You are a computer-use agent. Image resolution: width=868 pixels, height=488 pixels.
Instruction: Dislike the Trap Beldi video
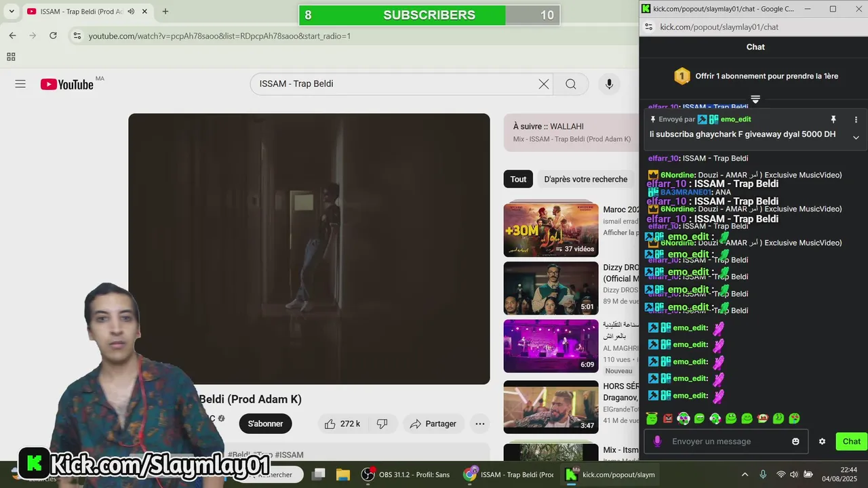point(382,424)
